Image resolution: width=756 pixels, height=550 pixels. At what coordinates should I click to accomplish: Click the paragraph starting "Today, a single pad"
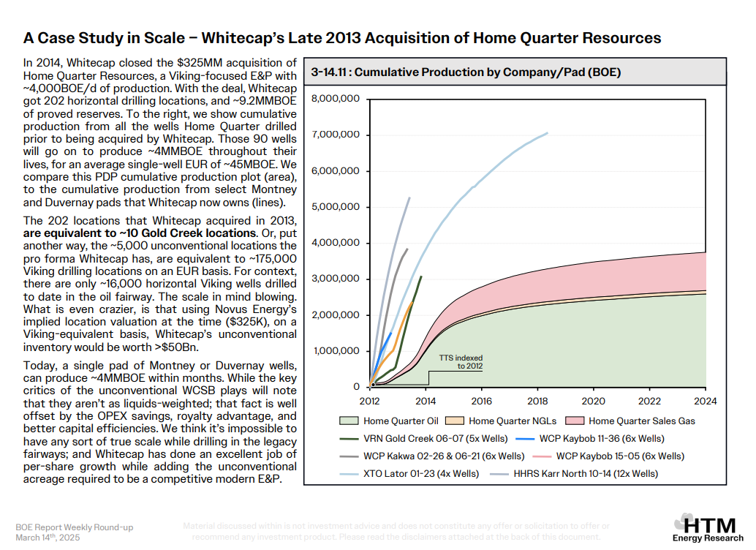pyautogui.click(x=160, y=423)
